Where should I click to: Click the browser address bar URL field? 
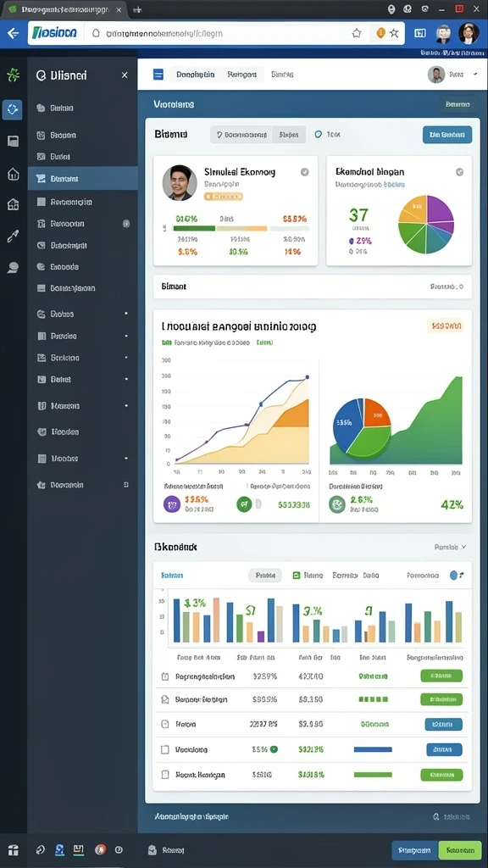coord(221,33)
